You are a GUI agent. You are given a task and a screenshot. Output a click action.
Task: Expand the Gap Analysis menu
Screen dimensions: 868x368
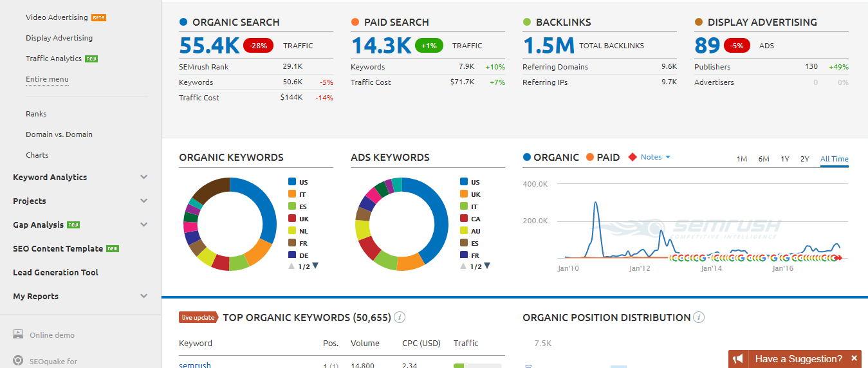pyautogui.click(x=144, y=225)
